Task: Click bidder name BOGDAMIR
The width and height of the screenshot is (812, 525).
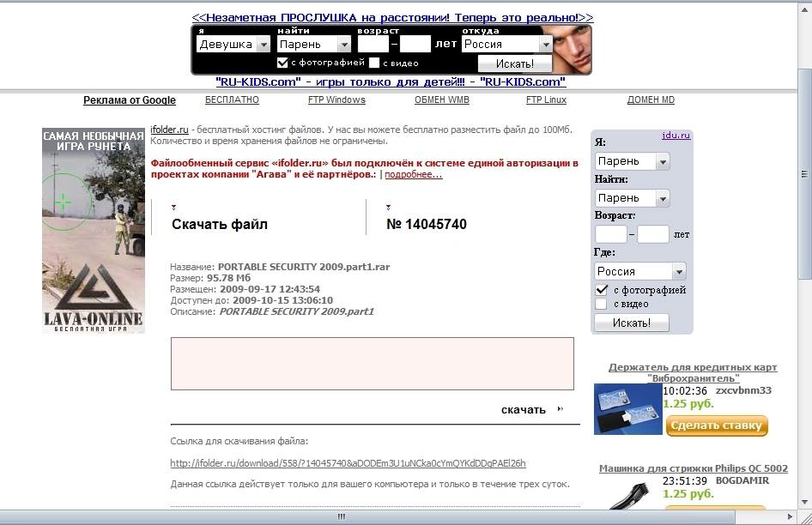Action: pyautogui.click(x=742, y=480)
